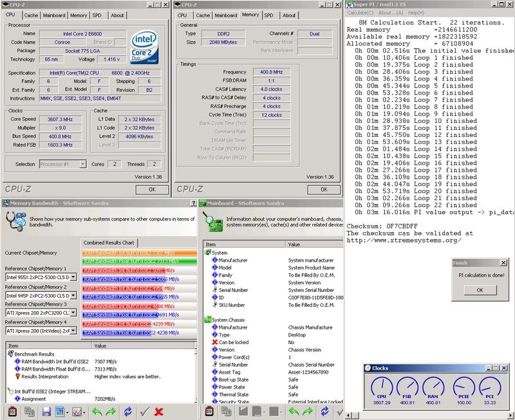This screenshot has height=420, width=515.
Task: Click the copy icon in Memory Bandwidth toolbar
Action: pyautogui.click(x=30, y=412)
